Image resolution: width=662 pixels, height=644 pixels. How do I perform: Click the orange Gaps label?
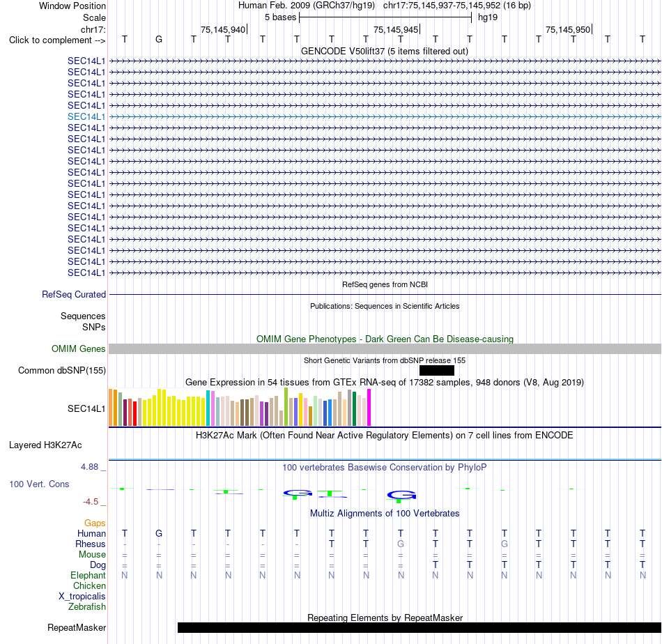(x=95, y=523)
